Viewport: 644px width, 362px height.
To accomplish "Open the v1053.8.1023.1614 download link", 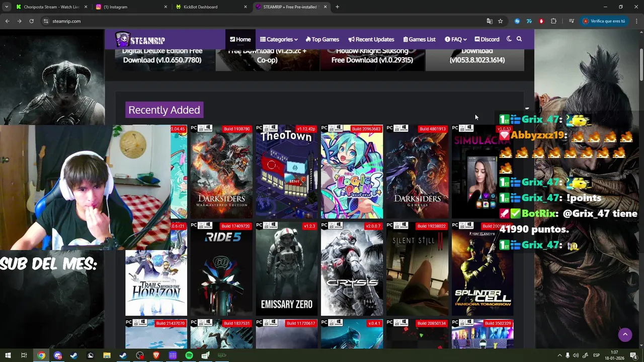I will tap(477, 55).
